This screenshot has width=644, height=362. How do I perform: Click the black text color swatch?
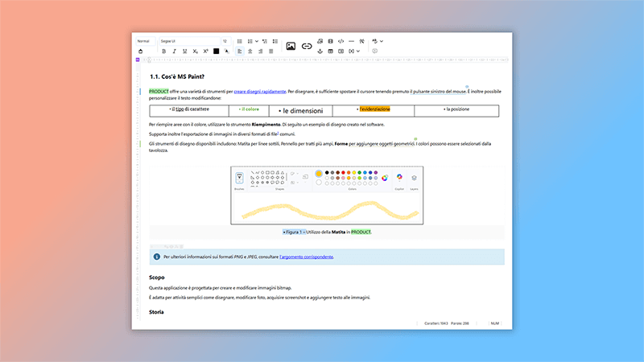216,51
